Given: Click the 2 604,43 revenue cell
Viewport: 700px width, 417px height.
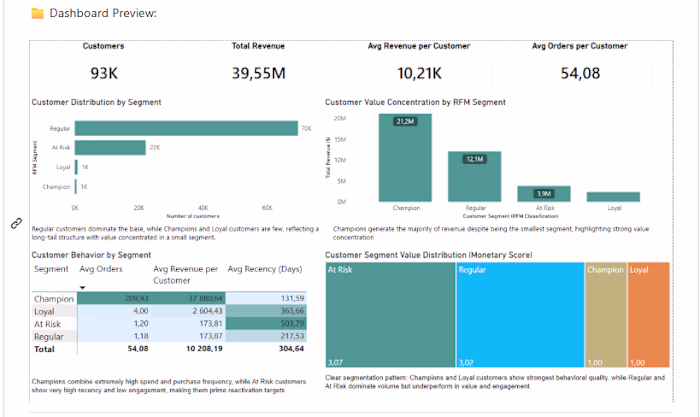Looking at the screenshot, I should 188,311.
